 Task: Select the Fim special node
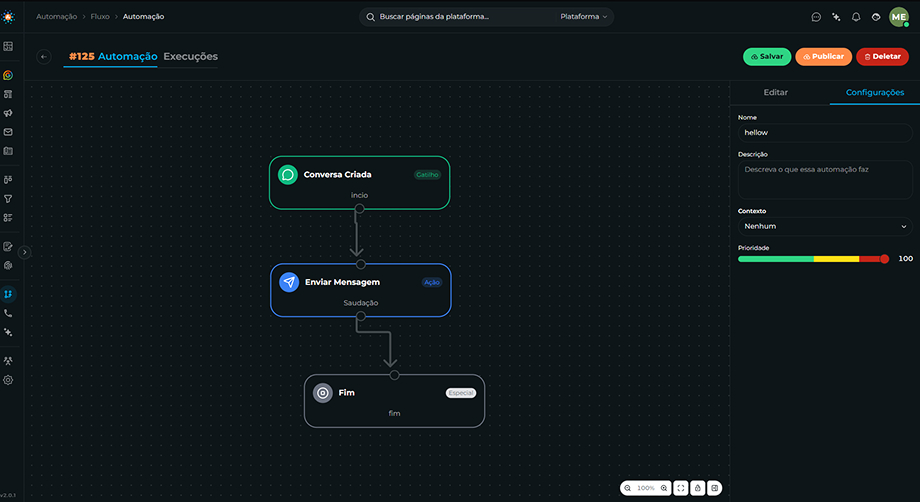click(x=394, y=401)
